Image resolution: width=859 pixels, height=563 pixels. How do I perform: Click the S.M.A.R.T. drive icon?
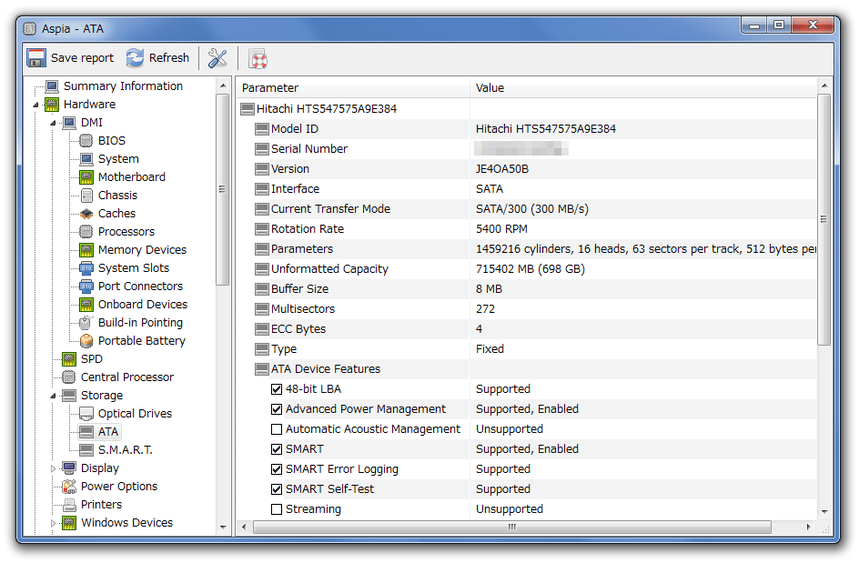[86, 450]
